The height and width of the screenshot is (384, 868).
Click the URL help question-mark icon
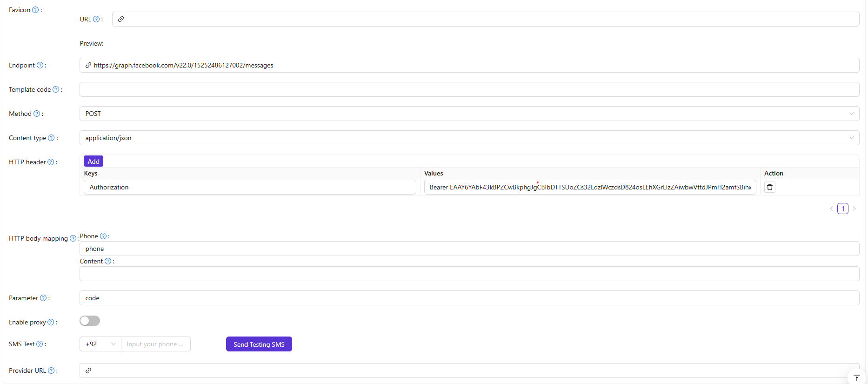pyautogui.click(x=96, y=19)
